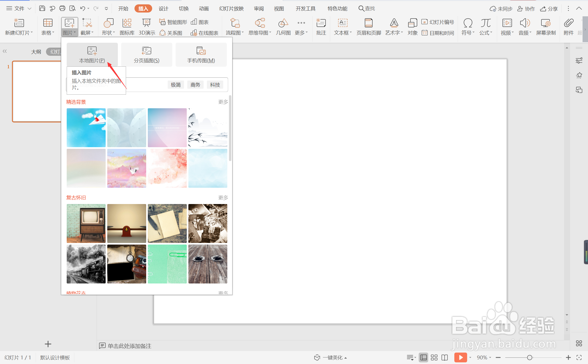Click the 手机传图(M) button
588x364 pixels.
201,55
